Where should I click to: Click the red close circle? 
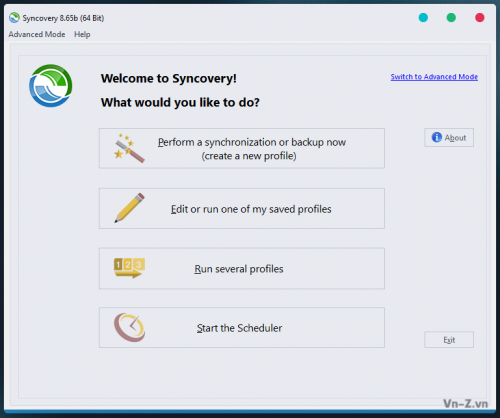(x=480, y=17)
